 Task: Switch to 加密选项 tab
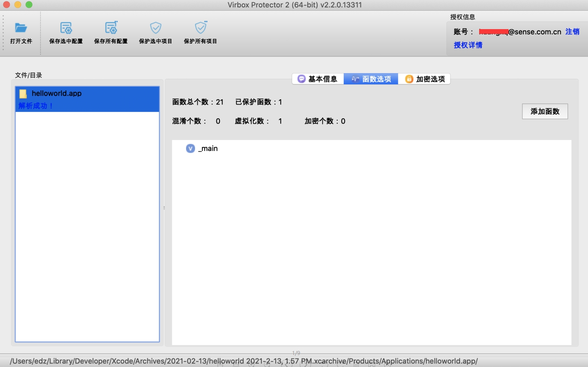click(424, 79)
